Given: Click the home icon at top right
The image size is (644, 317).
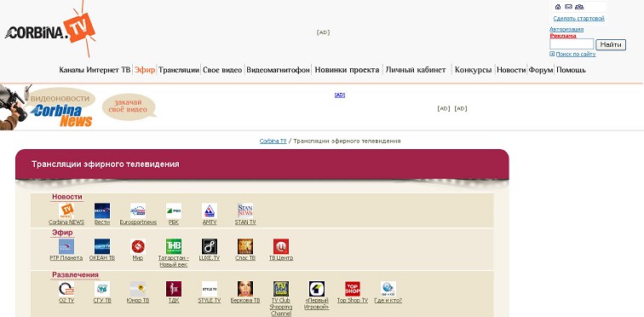Looking at the screenshot, I should 558,7.
